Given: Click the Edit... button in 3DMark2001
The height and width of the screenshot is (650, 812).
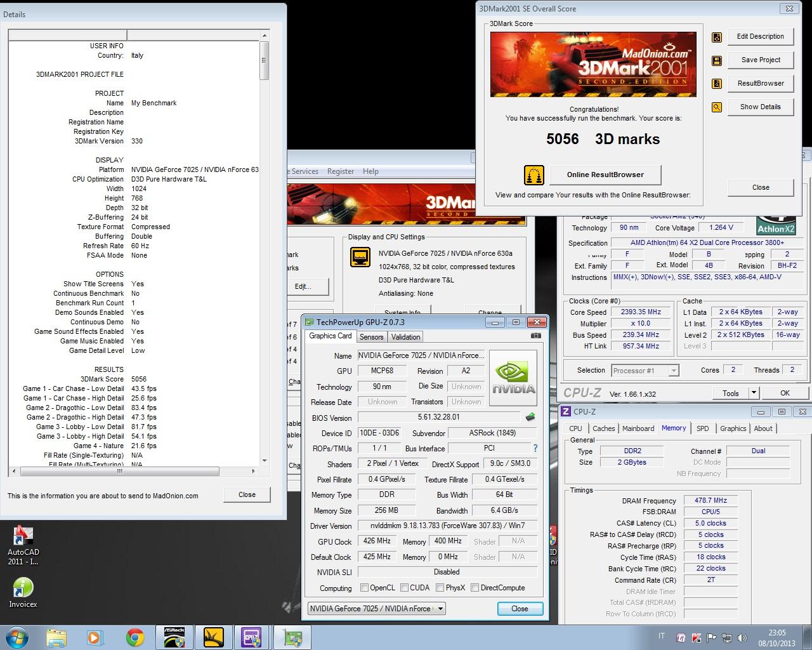Looking at the screenshot, I should [x=303, y=286].
